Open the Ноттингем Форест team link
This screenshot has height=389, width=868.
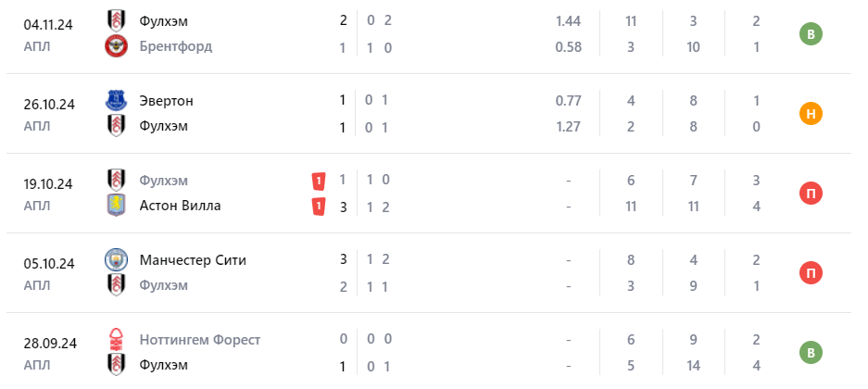click(198, 339)
